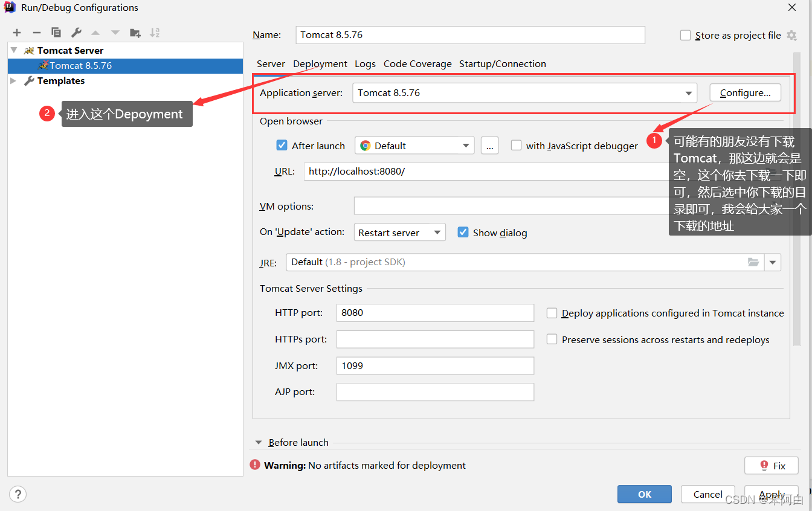This screenshot has height=511, width=812.
Task: Open Application server dropdown
Action: click(x=524, y=93)
